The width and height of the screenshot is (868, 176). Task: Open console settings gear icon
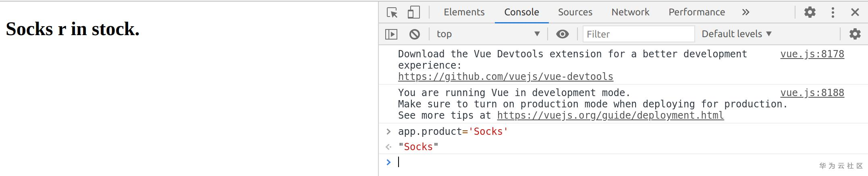pyautogui.click(x=855, y=34)
